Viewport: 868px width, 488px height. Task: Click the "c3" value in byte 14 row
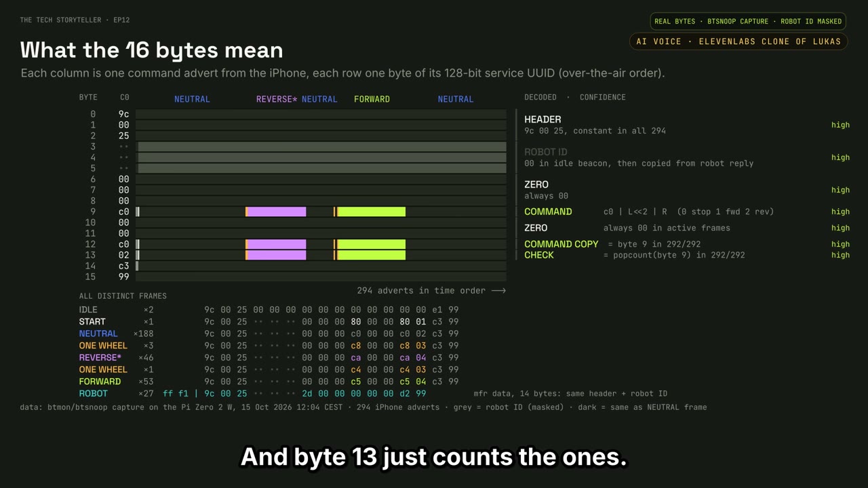pos(124,266)
